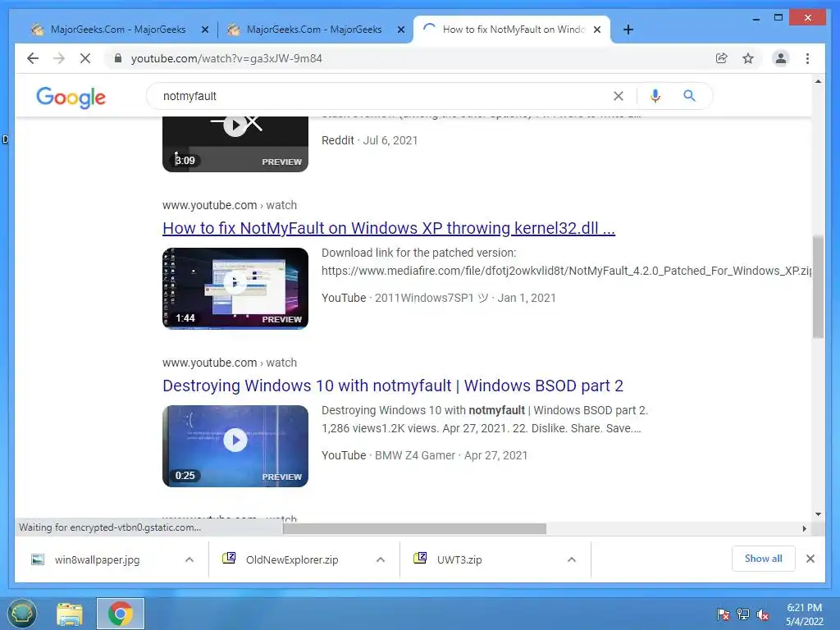Go to the Google logo homepage
The image size is (840, 630).
(x=71, y=97)
